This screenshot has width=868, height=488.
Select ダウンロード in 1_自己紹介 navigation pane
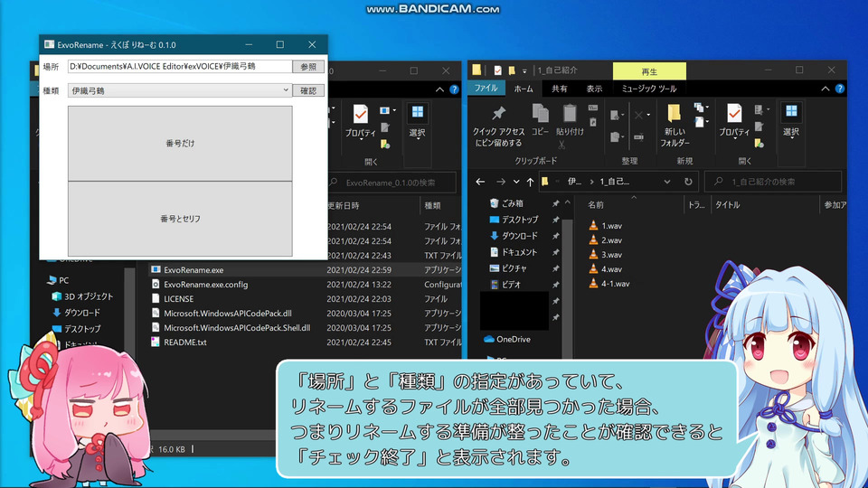click(514, 236)
